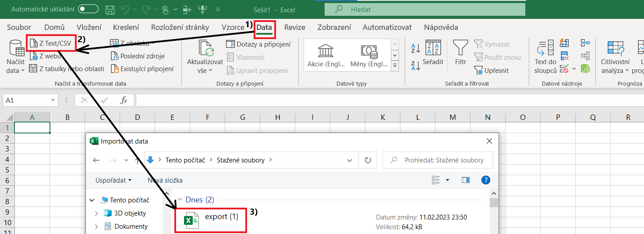This screenshot has width=644, height=234.
Task: Click Z tabulky nebo oblasti
Action: 67,68
